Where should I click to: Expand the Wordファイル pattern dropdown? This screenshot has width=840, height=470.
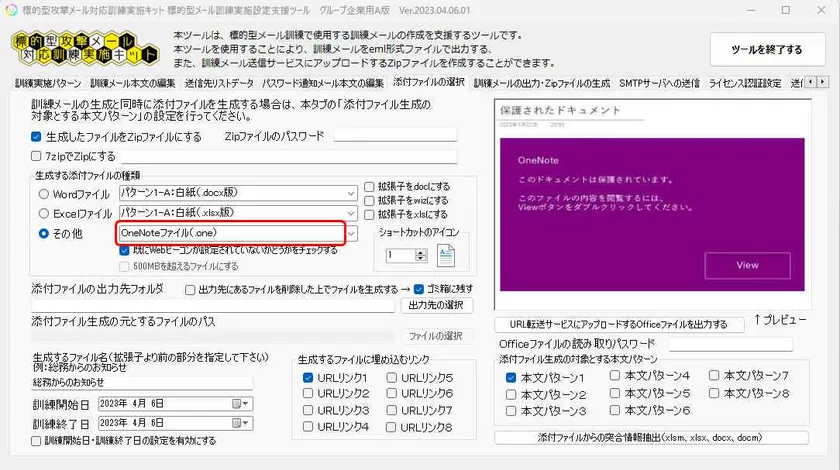pos(350,194)
